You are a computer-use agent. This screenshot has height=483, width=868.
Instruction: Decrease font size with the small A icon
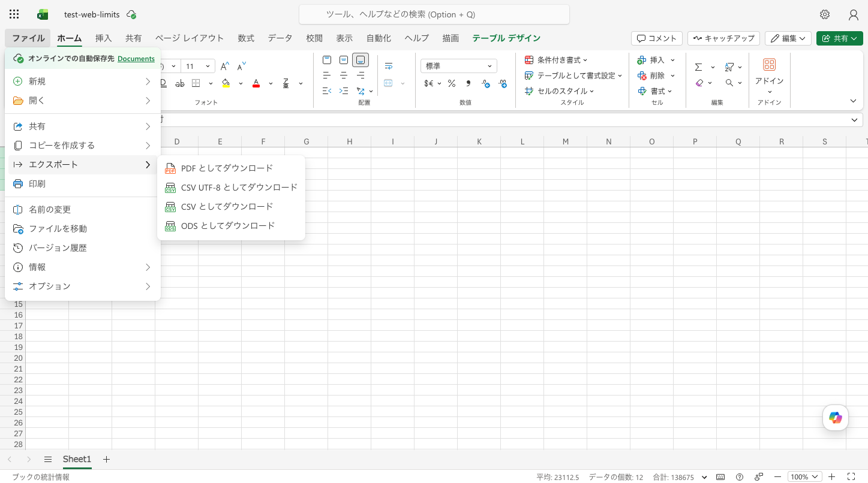[x=242, y=66]
